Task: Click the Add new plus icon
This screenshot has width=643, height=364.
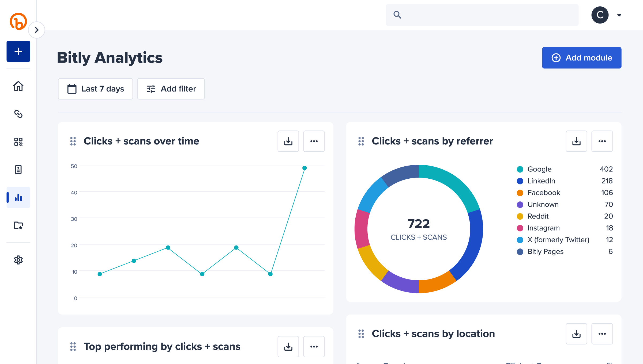Action: tap(18, 51)
